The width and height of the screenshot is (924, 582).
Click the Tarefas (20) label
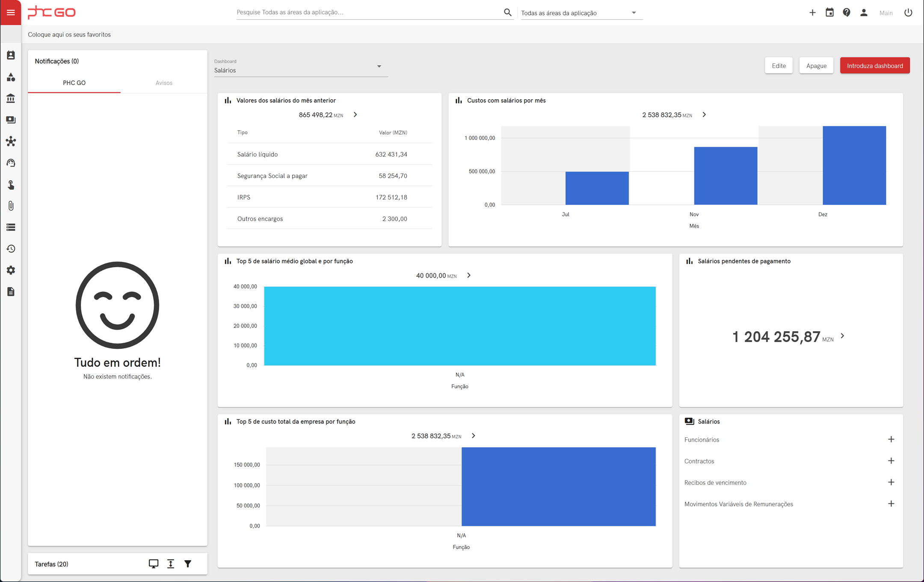coord(51,564)
